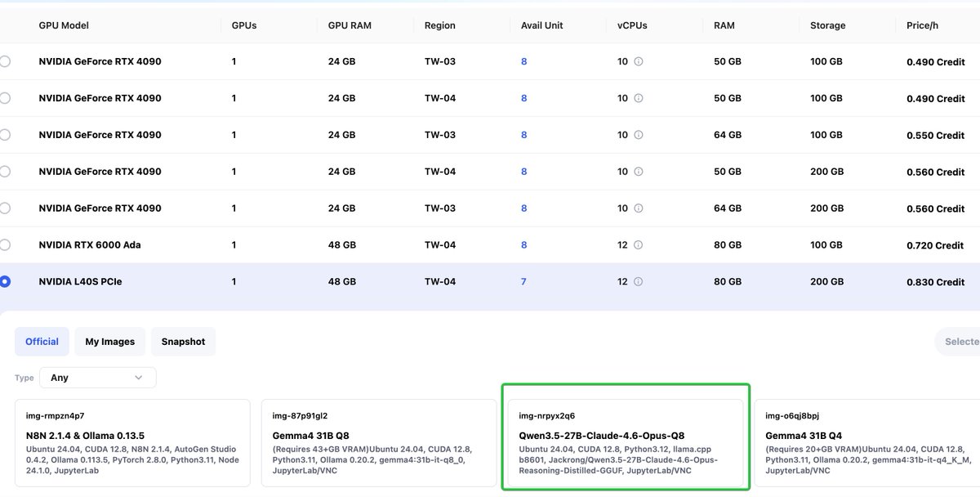Image resolution: width=980 pixels, height=497 pixels.
Task: Click the Region column header
Action: tap(440, 25)
